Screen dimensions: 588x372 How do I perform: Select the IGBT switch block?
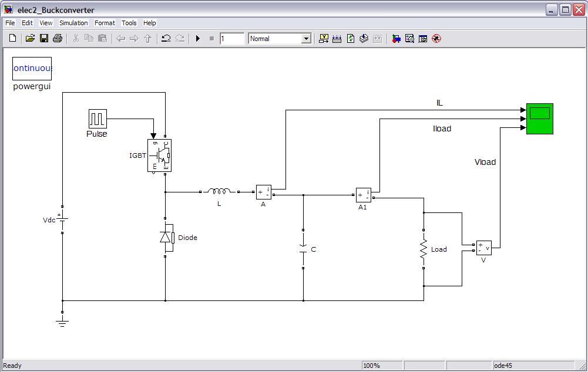point(159,155)
